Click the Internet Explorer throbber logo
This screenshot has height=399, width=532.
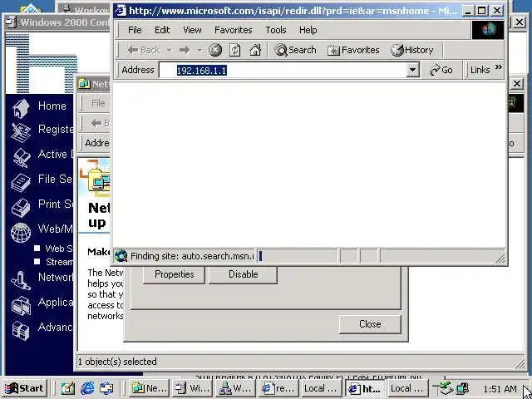(x=488, y=30)
